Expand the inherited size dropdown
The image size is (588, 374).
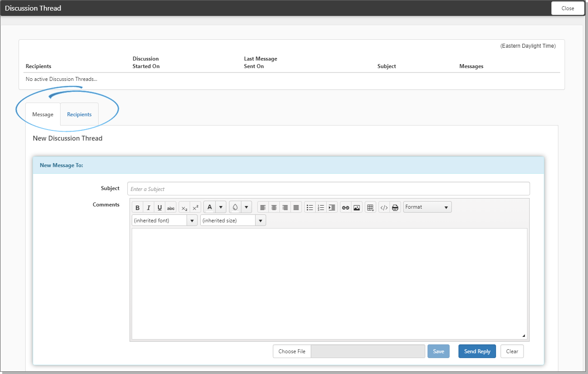233,221
